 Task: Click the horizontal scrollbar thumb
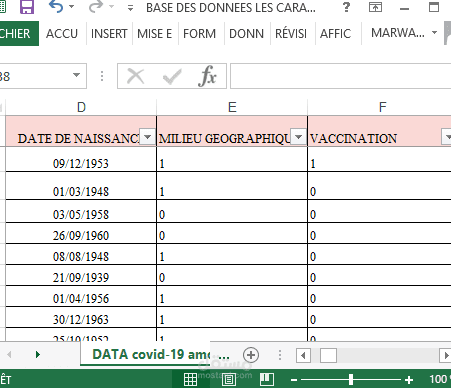tap(328, 355)
